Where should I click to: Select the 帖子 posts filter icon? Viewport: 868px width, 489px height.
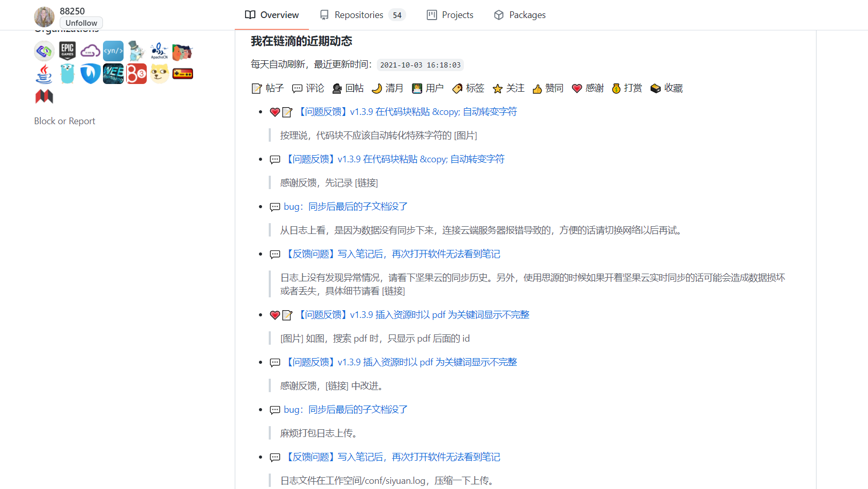(256, 88)
